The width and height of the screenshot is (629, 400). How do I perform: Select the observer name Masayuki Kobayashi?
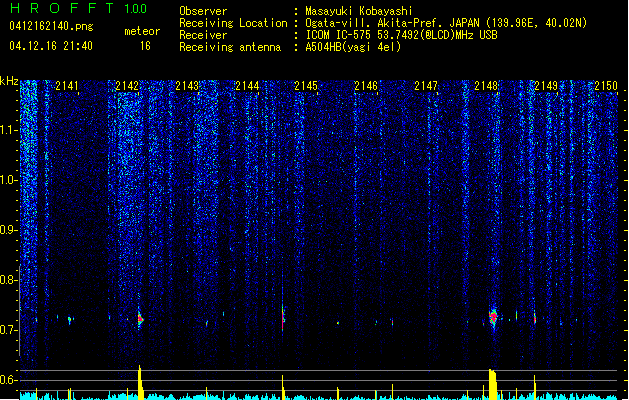(x=359, y=11)
